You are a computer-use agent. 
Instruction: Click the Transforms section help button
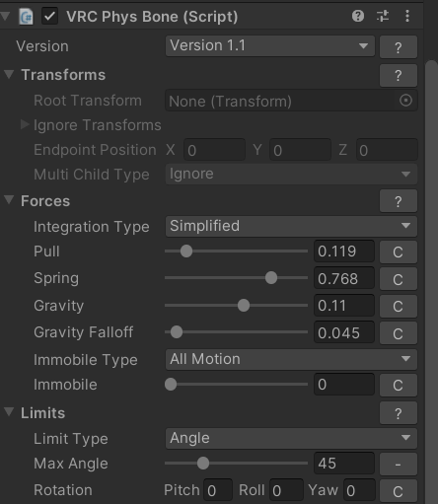(x=399, y=75)
